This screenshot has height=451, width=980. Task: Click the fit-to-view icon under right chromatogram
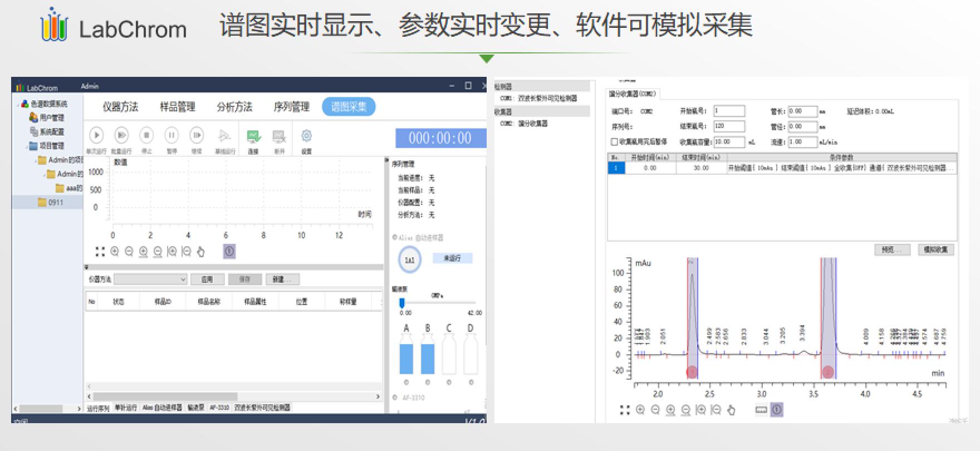tap(625, 410)
